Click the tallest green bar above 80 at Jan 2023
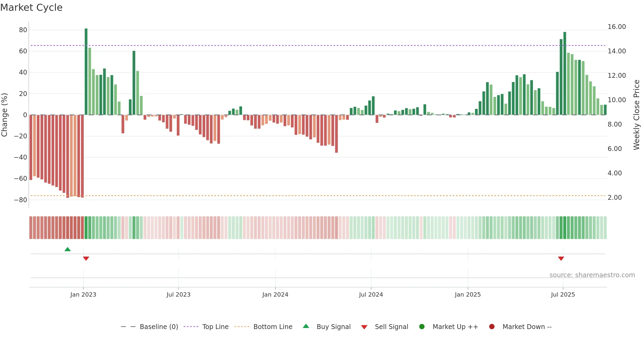 tap(86, 72)
